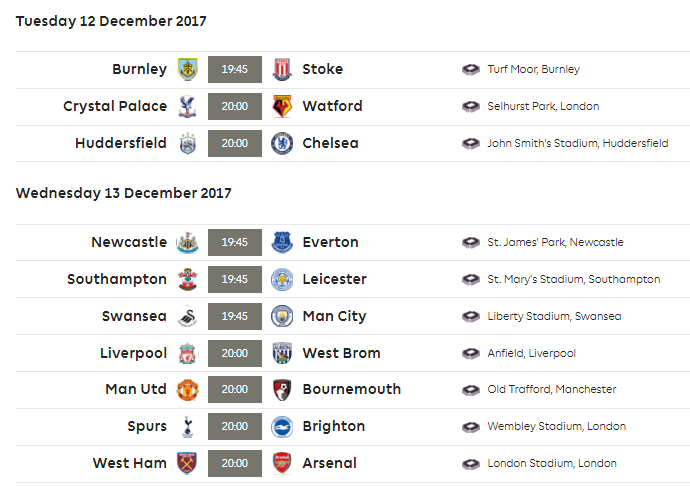Open the Crystal Palace team link
This screenshot has height=486, width=690.
pos(115,106)
